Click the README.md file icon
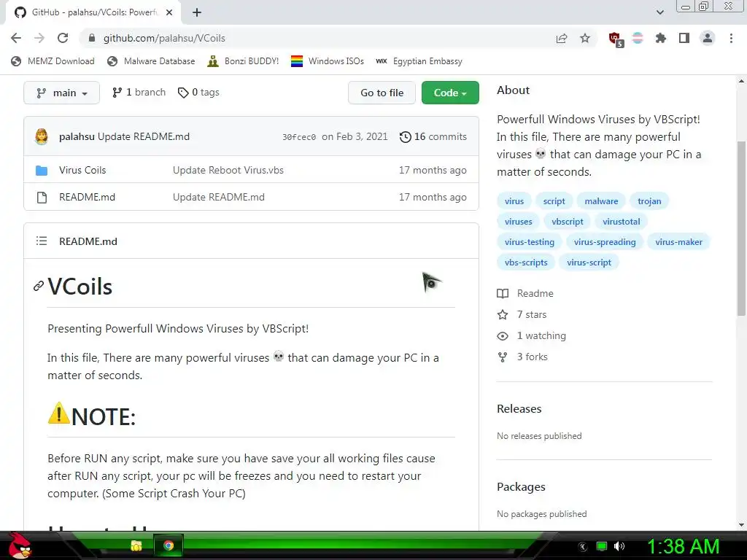 [42, 197]
